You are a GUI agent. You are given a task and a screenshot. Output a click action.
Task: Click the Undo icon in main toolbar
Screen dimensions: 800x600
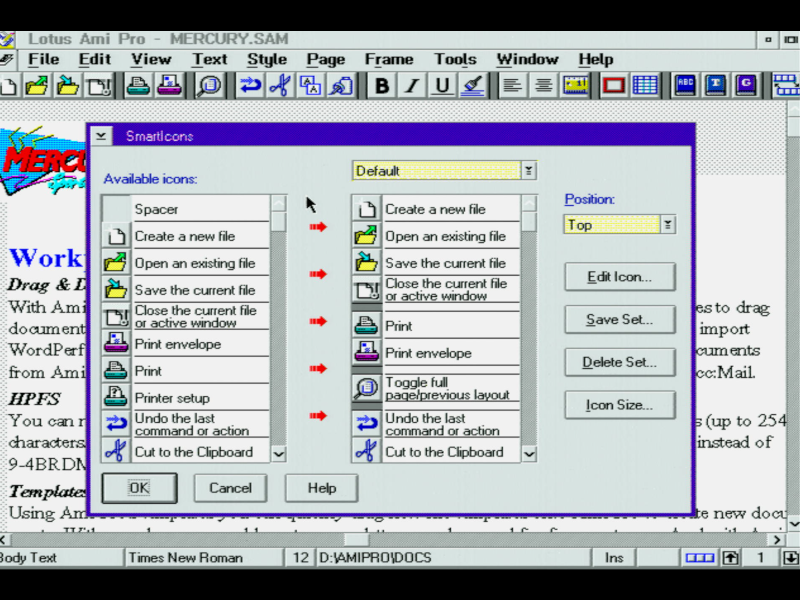point(249,86)
